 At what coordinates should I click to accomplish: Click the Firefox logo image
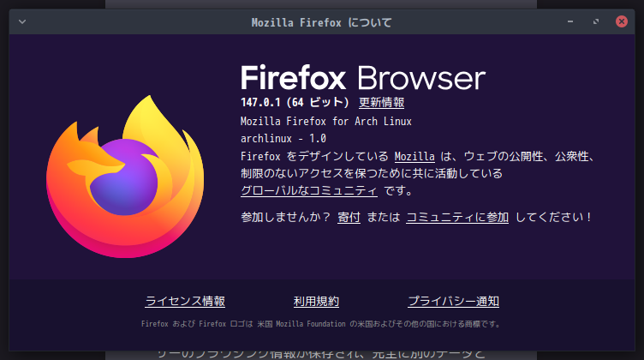point(125,177)
